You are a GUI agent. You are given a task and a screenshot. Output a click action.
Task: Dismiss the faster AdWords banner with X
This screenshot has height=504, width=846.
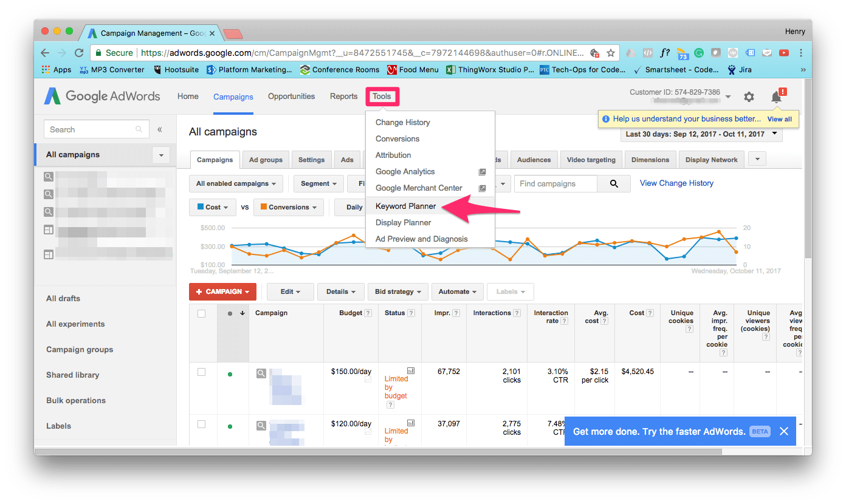[784, 431]
